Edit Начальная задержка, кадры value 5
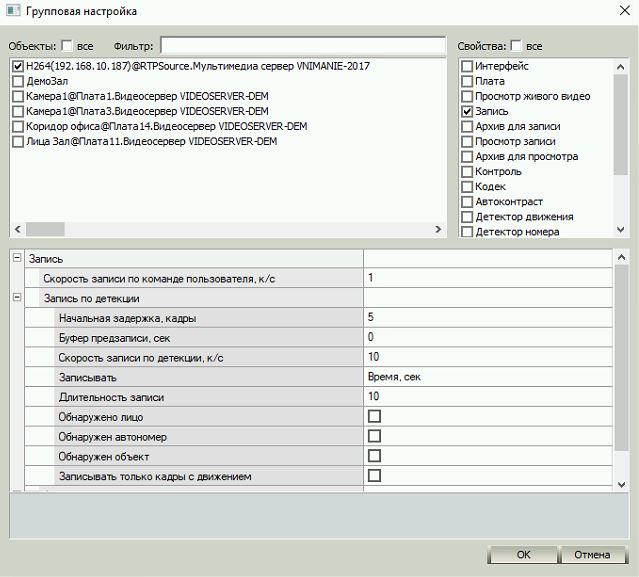This screenshot has height=577, width=639. pos(488,317)
